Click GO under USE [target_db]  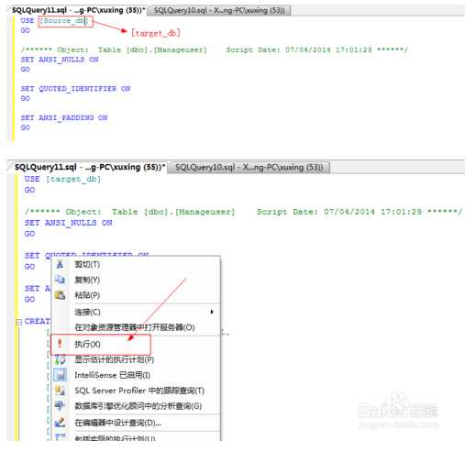pos(29,190)
